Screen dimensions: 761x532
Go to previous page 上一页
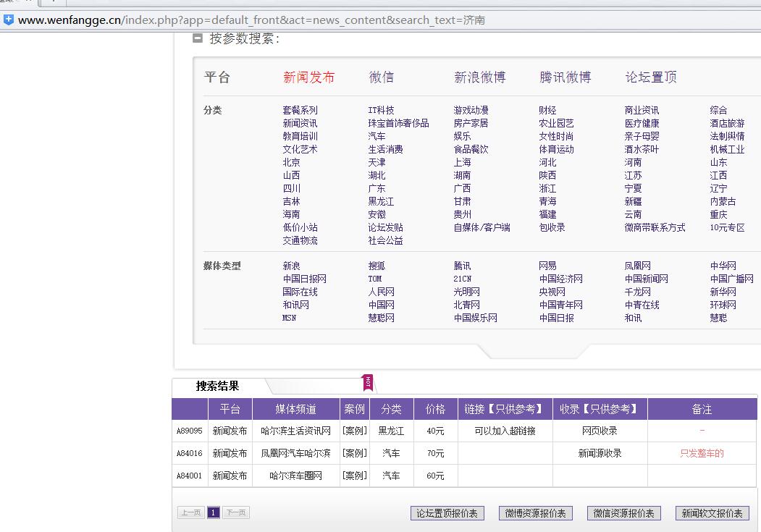(x=190, y=512)
